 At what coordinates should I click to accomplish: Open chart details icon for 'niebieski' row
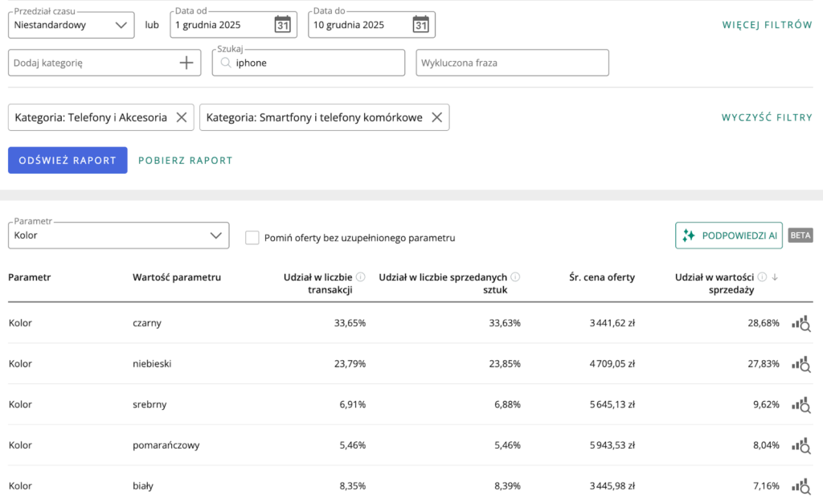click(800, 364)
